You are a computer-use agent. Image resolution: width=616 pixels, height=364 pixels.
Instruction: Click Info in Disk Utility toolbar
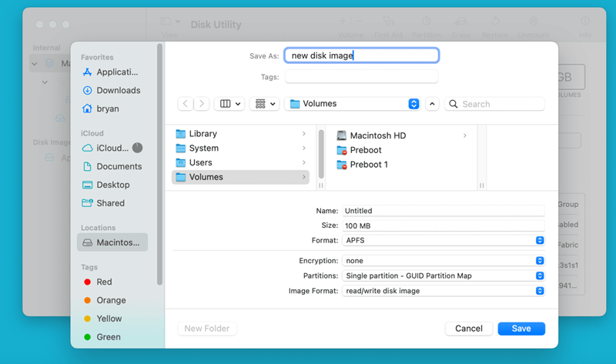(x=585, y=27)
